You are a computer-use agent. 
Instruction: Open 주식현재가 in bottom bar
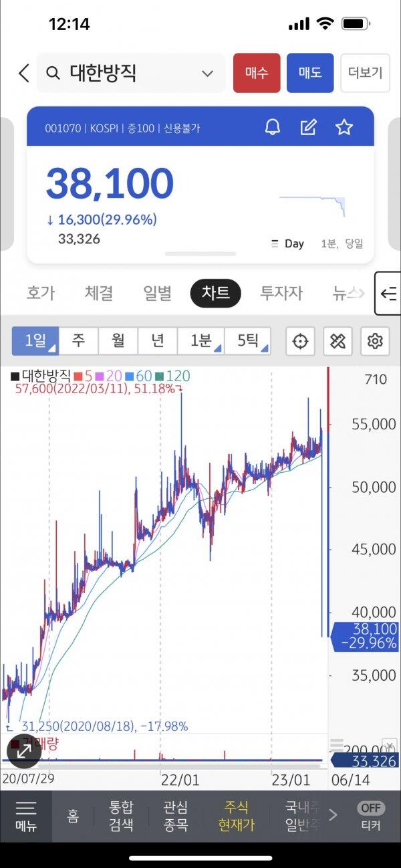(x=237, y=816)
